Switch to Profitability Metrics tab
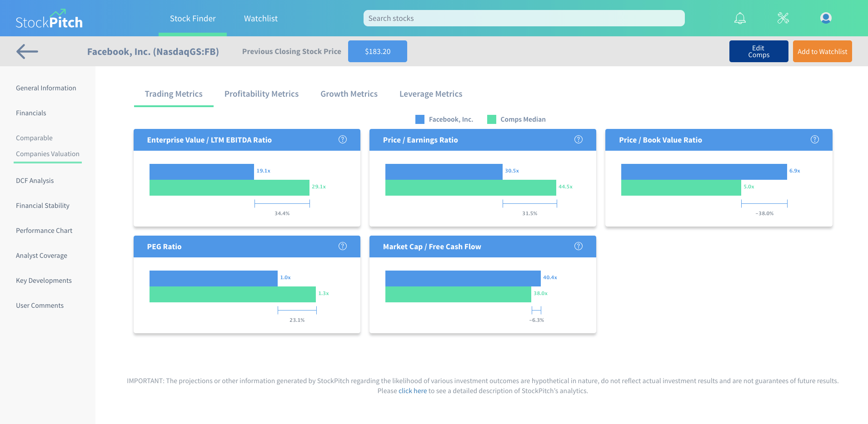Viewport: 868px width, 424px height. coord(261,94)
